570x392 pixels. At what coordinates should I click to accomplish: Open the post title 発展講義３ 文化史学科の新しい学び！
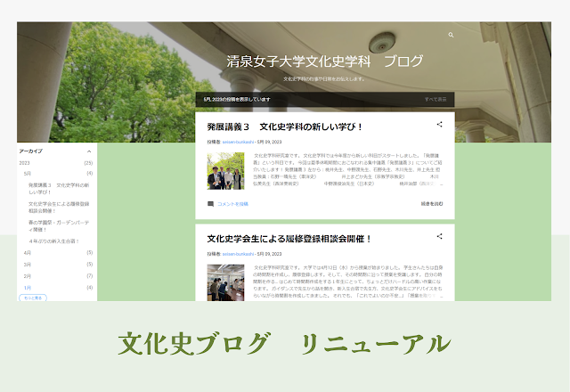[285, 127]
